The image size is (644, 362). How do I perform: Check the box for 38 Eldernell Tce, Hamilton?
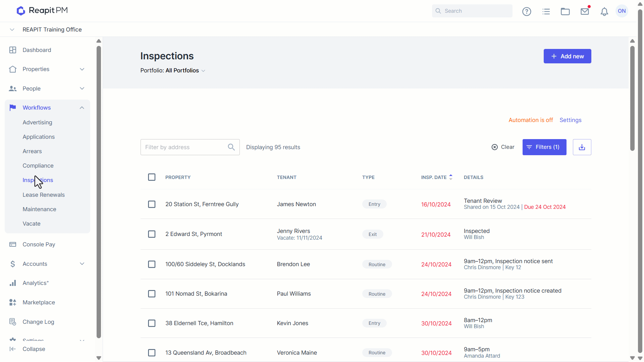152,323
